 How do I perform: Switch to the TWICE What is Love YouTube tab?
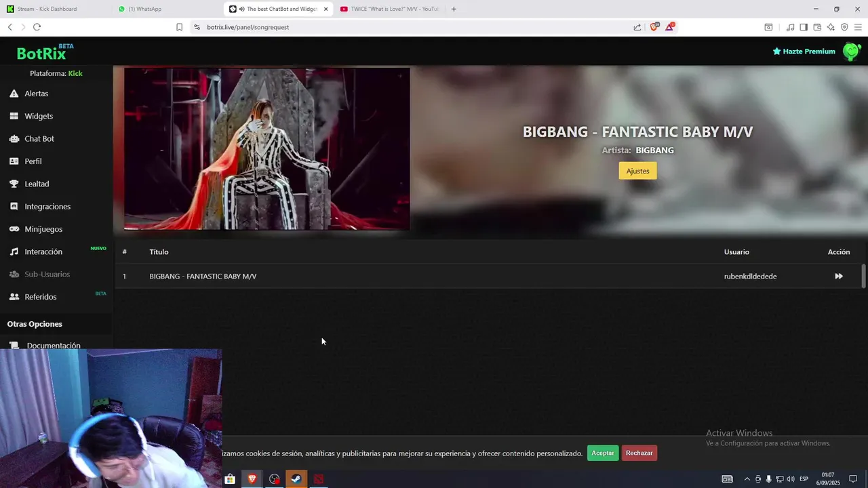point(391,9)
